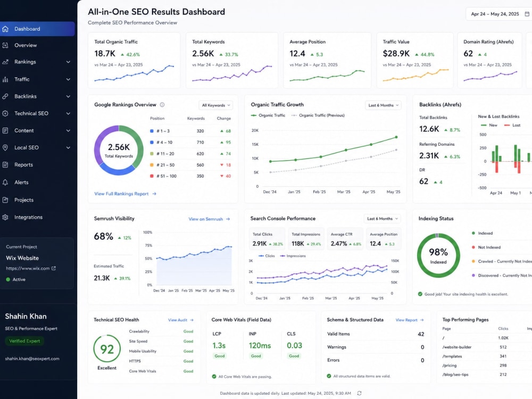Toggle Crawled - Currently Not Indexed legend item
Image resolution: width=532 pixels, height=399 pixels.
point(502,261)
